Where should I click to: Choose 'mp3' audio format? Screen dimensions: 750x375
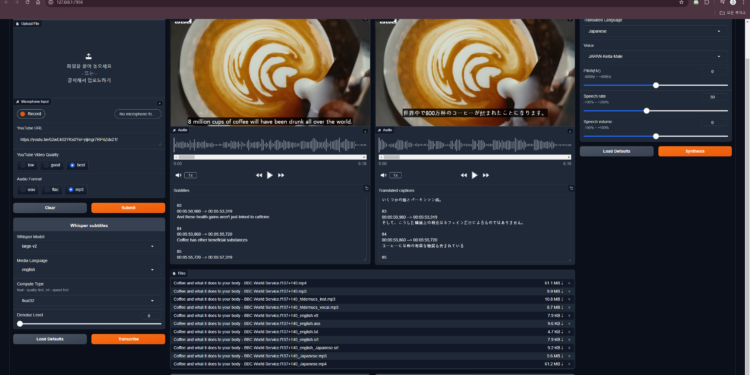point(76,189)
